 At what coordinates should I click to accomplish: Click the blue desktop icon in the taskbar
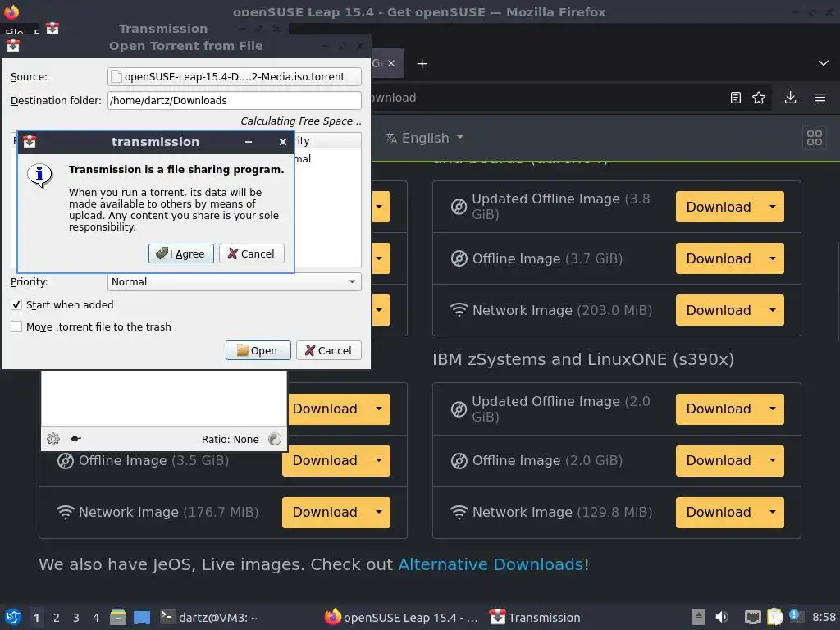(142, 617)
